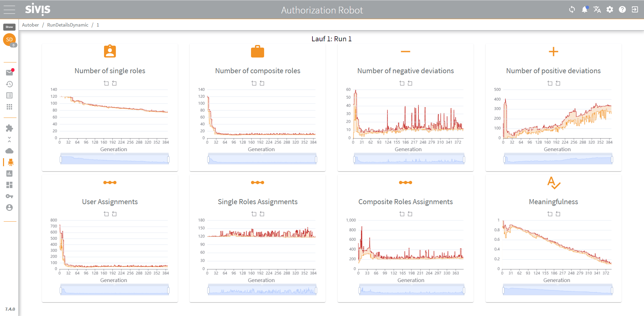
Task: Open the key icon in sidebar
Action: [9, 196]
